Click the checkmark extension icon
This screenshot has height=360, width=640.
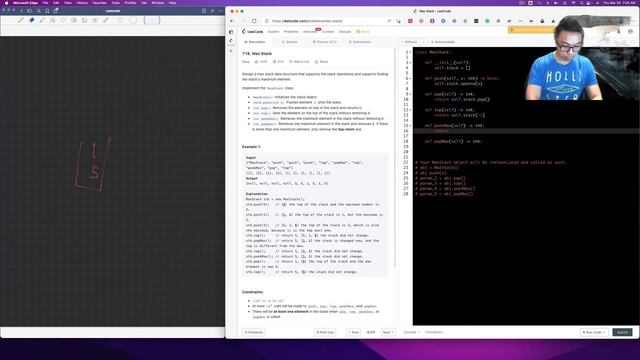click(509, 21)
